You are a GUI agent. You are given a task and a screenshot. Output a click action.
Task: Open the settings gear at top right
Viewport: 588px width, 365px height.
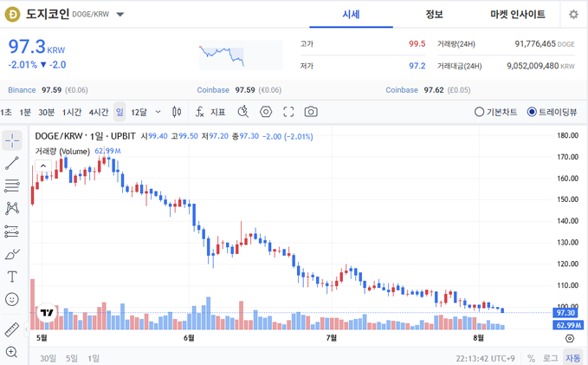(573, 15)
